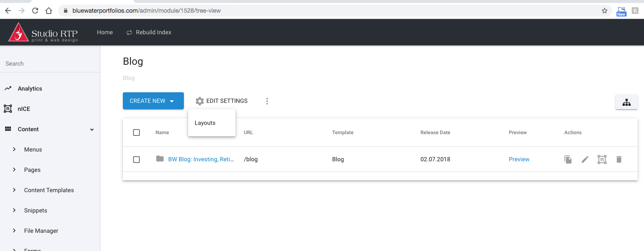The height and width of the screenshot is (251, 644).
Task: Click the EDIT SETTINGS button
Action: 222,101
